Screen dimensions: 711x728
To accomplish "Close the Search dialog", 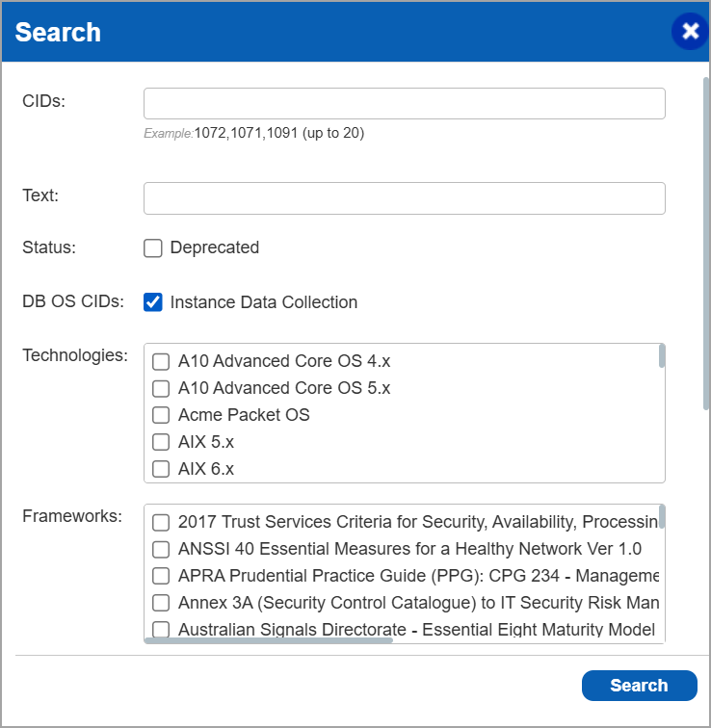I will (x=690, y=31).
